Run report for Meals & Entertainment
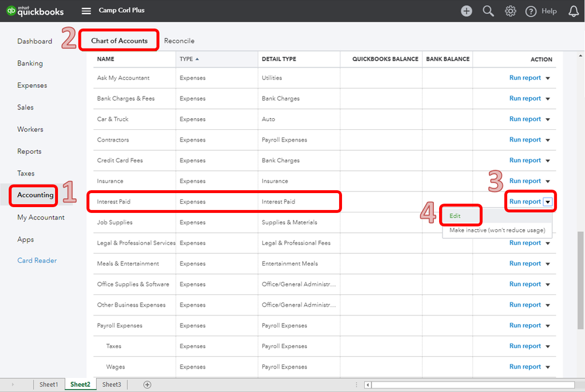 (x=525, y=263)
